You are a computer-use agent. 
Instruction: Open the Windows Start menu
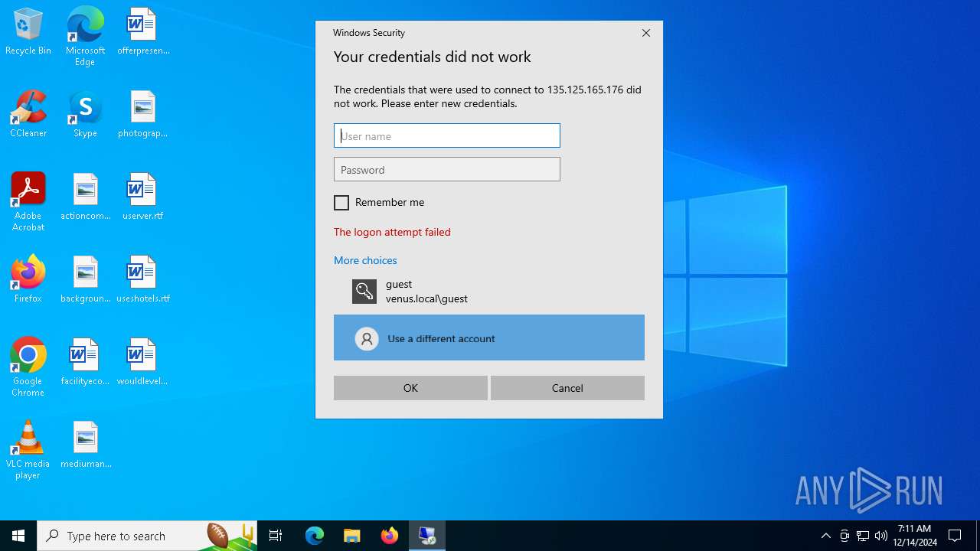point(18,536)
